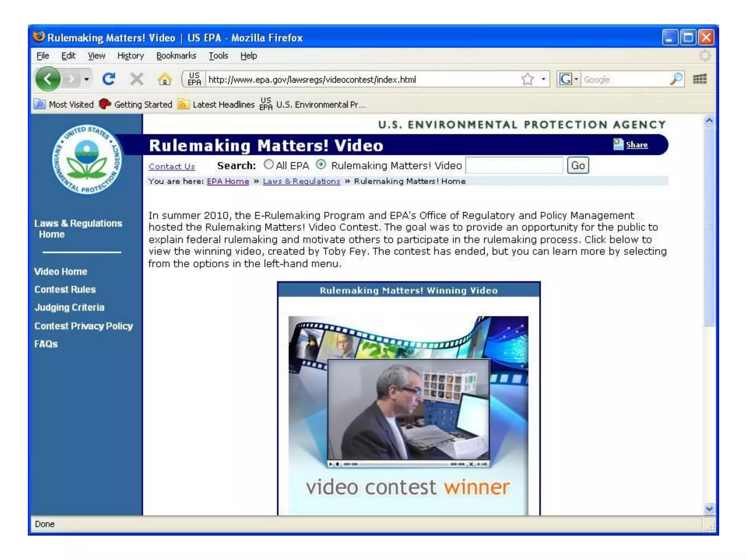Open the Tools menu
This screenshot has height=560, width=747.
coord(218,56)
